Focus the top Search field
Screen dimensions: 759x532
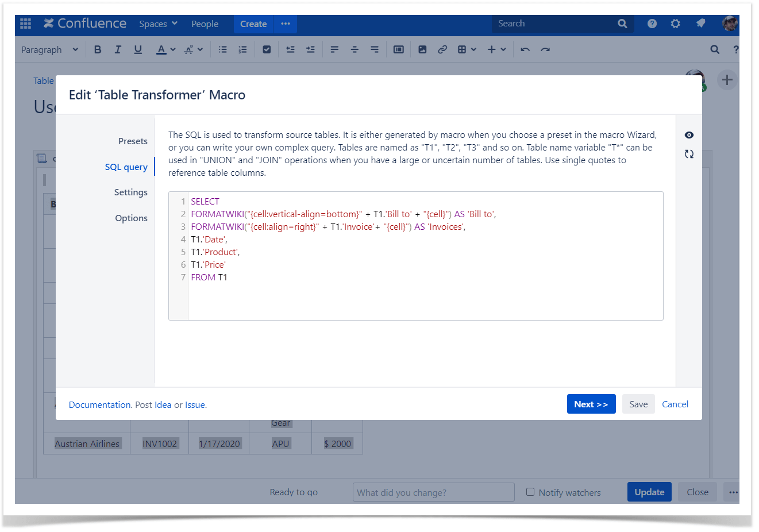tap(563, 24)
